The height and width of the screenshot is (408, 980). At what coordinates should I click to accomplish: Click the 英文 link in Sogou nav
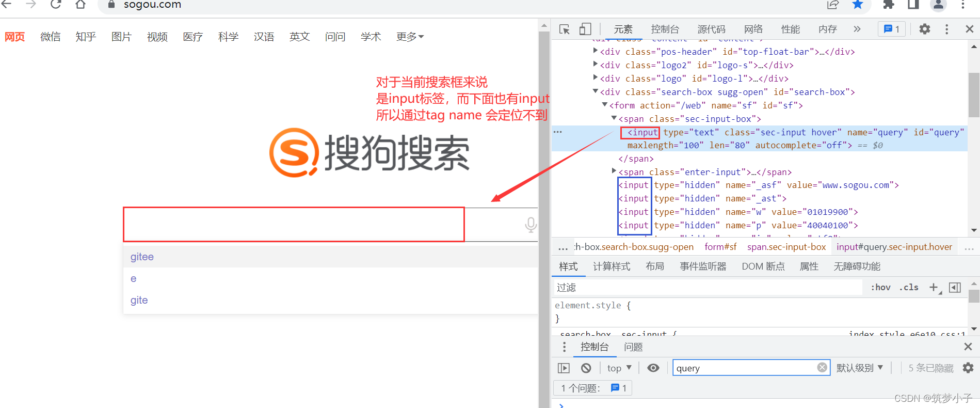coord(299,37)
